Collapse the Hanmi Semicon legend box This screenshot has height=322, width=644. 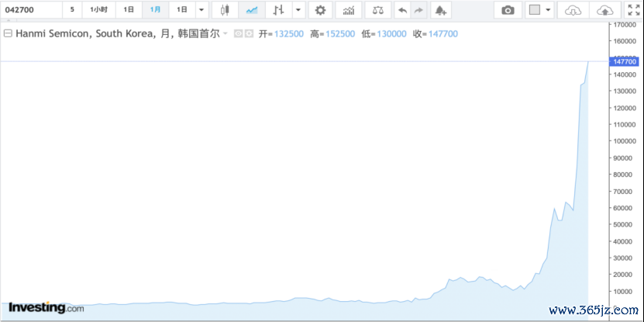(x=8, y=33)
